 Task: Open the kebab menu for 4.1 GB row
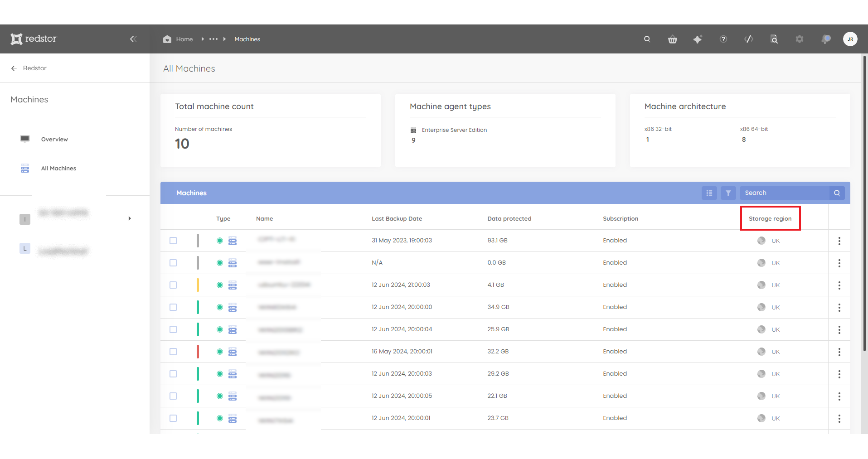839,285
